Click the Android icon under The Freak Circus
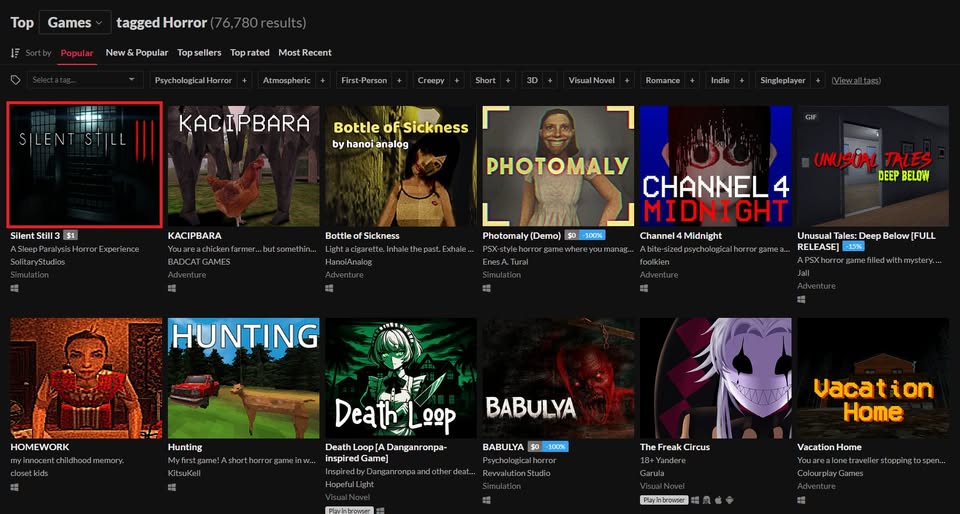The image size is (960, 514). [x=731, y=500]
